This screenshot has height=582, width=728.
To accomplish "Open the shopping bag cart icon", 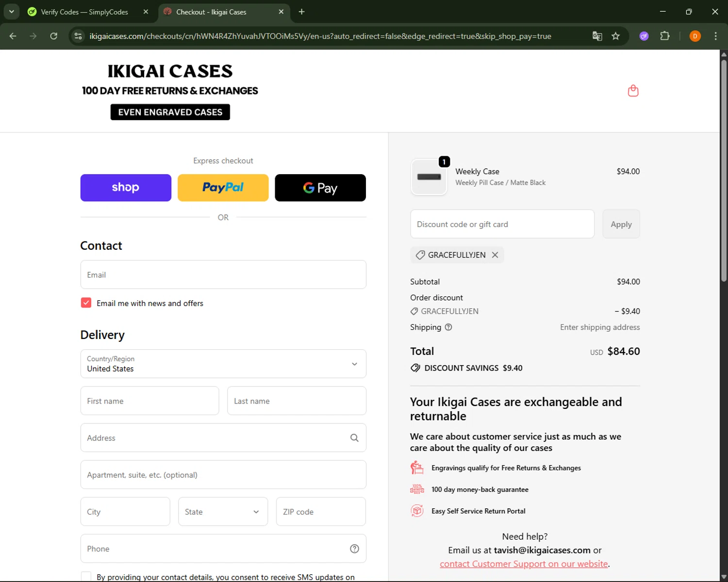I will click(x=633, y=91).
